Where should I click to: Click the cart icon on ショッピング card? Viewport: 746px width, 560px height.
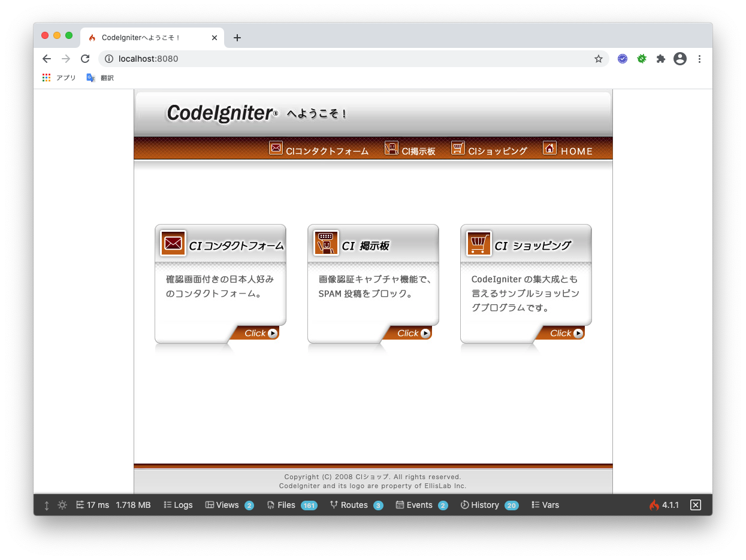pyautogui.click(x=479, y=243)
